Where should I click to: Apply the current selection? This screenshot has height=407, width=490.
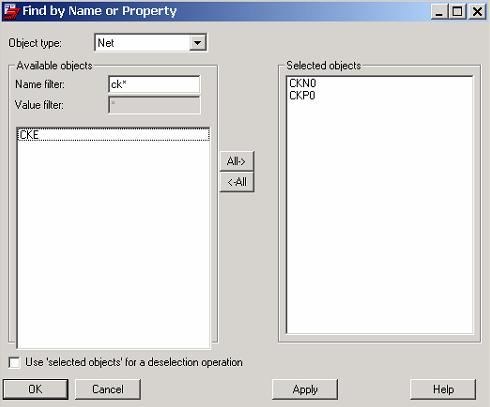coord(305,389)
